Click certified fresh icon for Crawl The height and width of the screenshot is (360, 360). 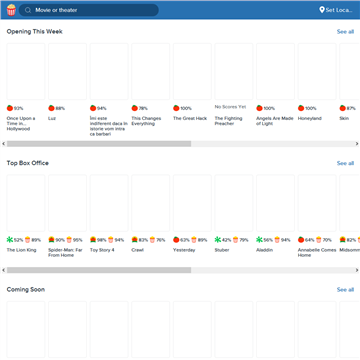coord(134,240)
